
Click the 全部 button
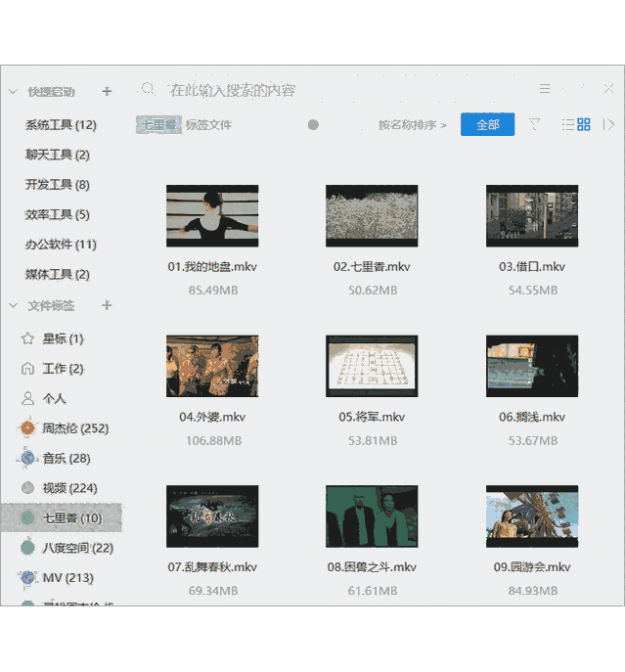coord(488,124)
